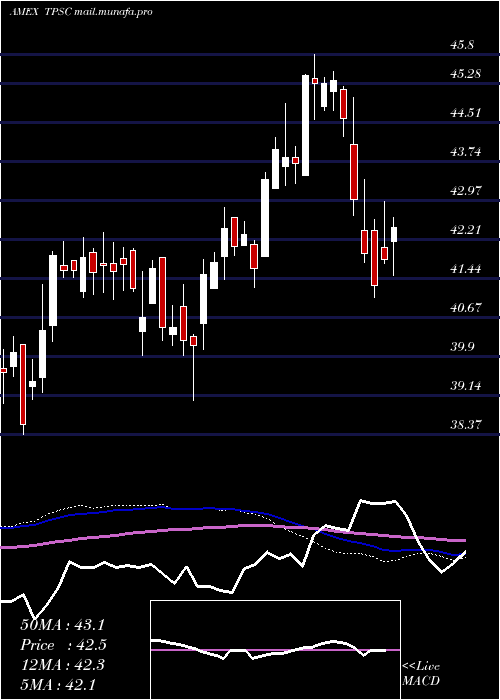Click the 43.74 price axis label
Screen dimensions: 500x700
point(466,152)
